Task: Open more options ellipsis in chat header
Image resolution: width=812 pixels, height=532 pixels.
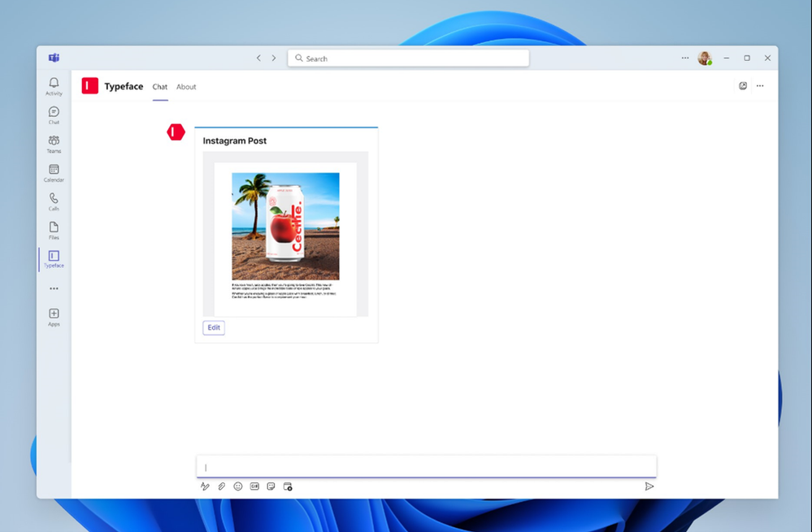Action: coord(760,86)
